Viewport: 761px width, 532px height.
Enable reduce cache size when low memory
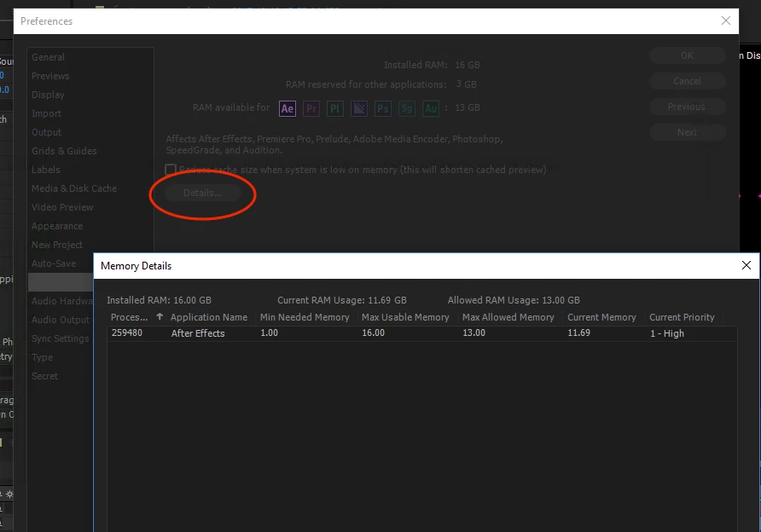[171, 170]
